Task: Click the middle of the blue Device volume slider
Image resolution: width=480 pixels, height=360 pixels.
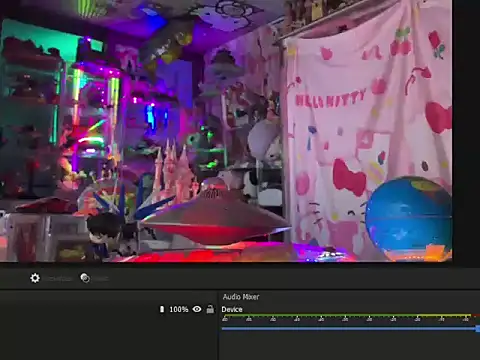Action: tap(349, 329)
